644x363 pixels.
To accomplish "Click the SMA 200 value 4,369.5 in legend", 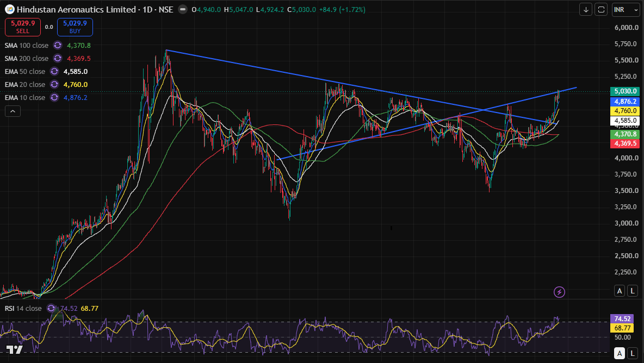I will 78,58.
